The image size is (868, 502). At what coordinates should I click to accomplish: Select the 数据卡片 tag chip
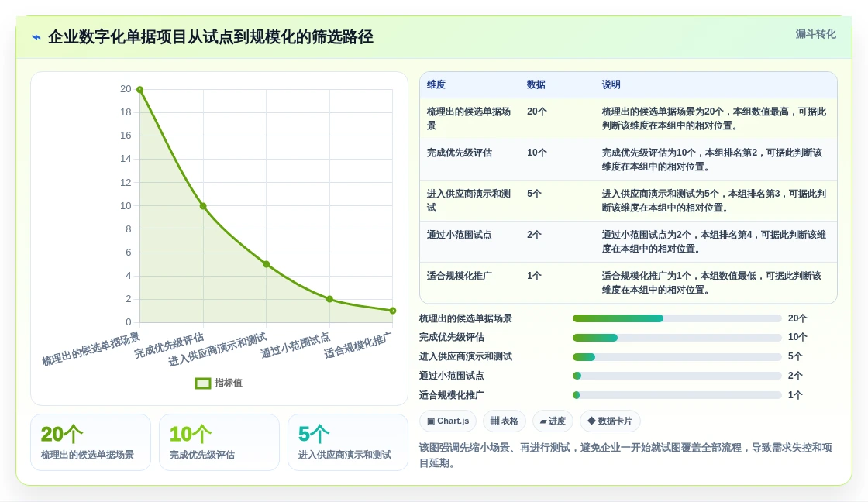[609, 421]
